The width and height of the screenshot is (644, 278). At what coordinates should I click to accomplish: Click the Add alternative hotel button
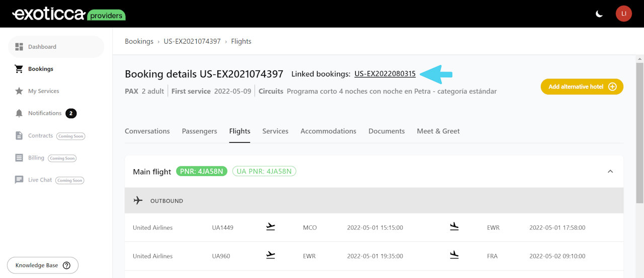pyautogui.click(x=582, y=86)
